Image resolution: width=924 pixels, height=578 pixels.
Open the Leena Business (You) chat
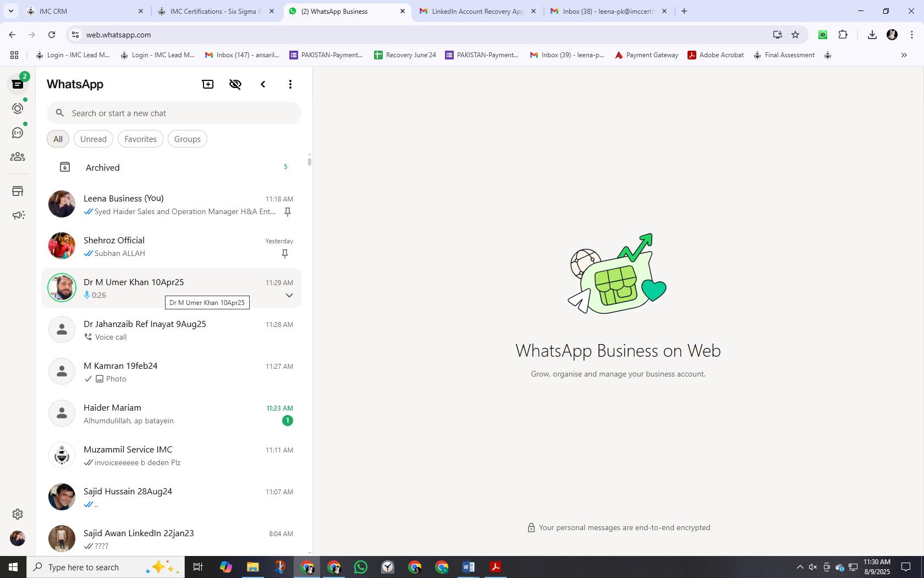click(172, 205)
